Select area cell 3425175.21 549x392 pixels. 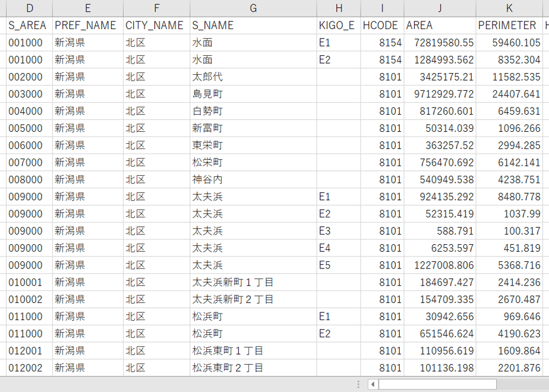tap(440, 77)
